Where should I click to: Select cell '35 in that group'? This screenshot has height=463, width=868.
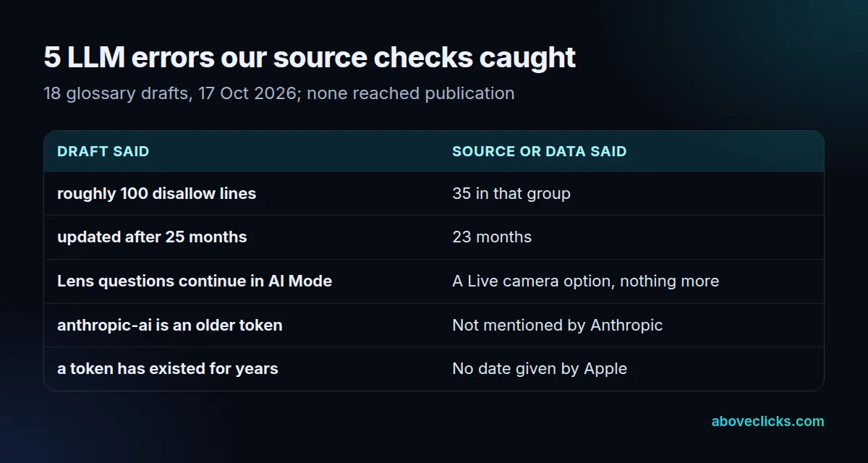511,194
